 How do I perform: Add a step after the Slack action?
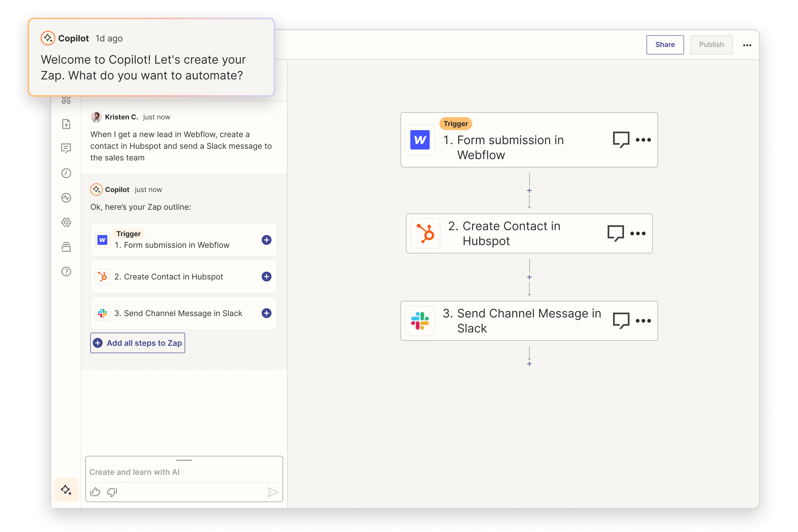(x=529, y=364)
